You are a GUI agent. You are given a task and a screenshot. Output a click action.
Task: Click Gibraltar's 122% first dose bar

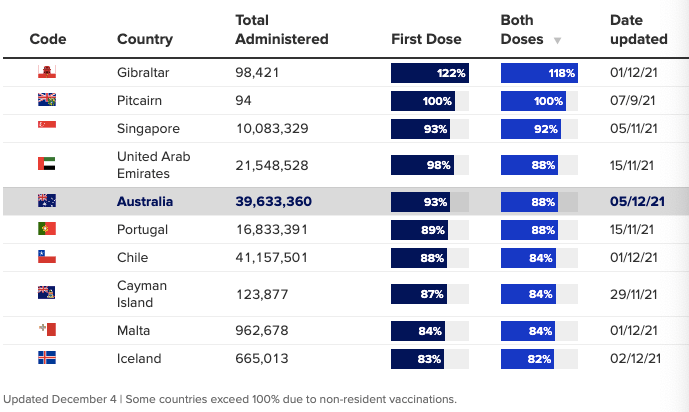click(x=430, y=73)
